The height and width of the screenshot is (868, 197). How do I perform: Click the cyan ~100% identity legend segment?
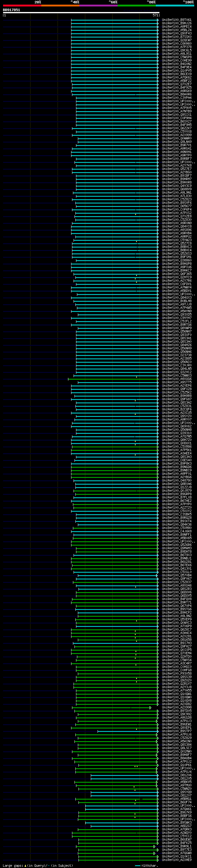[175, 6]
